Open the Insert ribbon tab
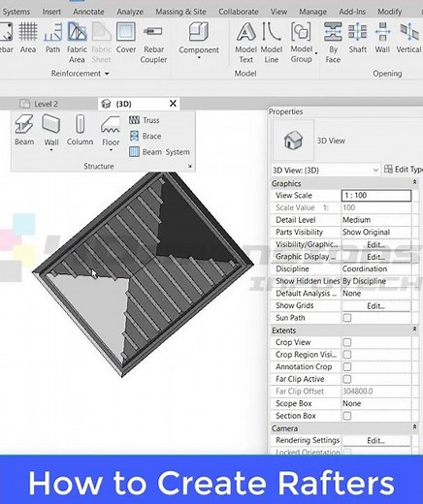 tap(51, 12)
